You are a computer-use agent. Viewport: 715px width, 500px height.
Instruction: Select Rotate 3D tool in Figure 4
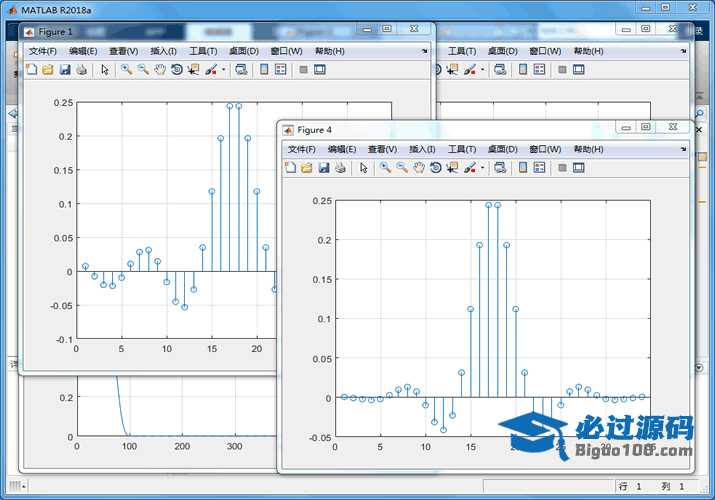pyautogui.click(x=435, y=167)
